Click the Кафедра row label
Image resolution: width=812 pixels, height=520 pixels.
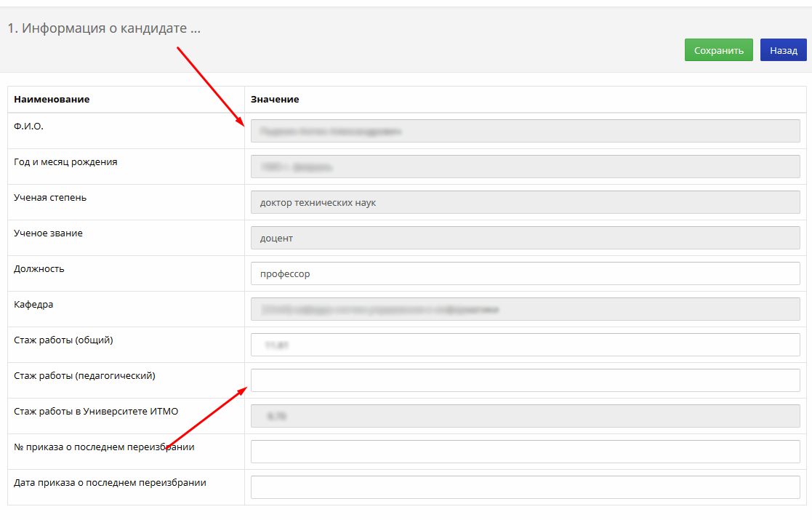(33, 305)
